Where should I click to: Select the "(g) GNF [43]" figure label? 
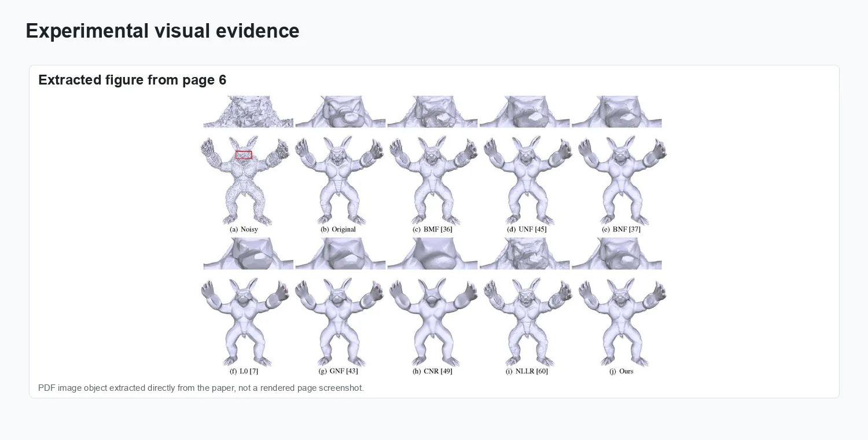(x=339, y=371)
